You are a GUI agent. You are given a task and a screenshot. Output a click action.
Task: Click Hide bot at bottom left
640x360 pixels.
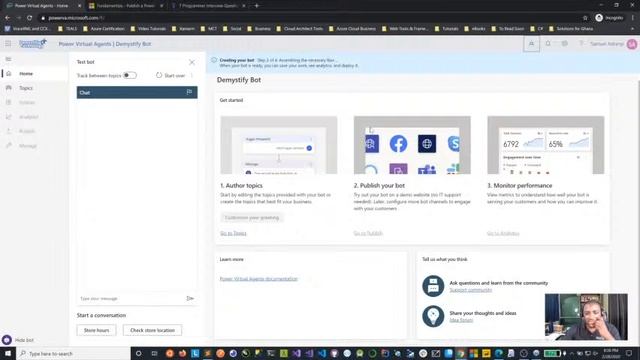click(x=18, y=340)
